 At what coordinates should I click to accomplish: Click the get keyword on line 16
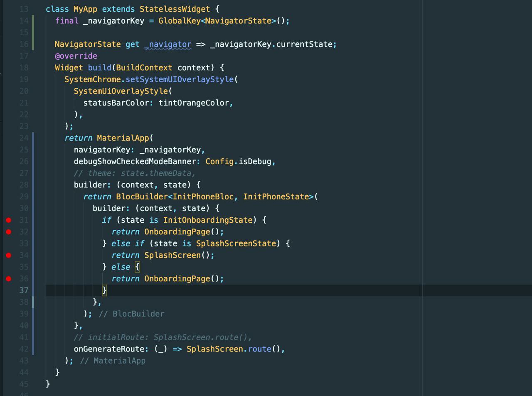(x=133, y=44)
